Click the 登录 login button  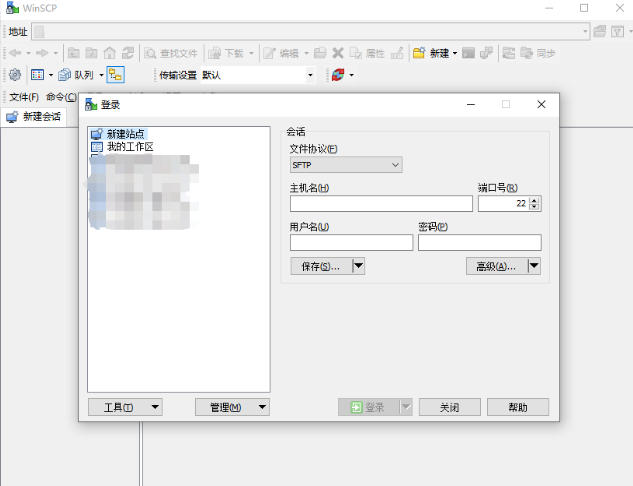point(369,407)
